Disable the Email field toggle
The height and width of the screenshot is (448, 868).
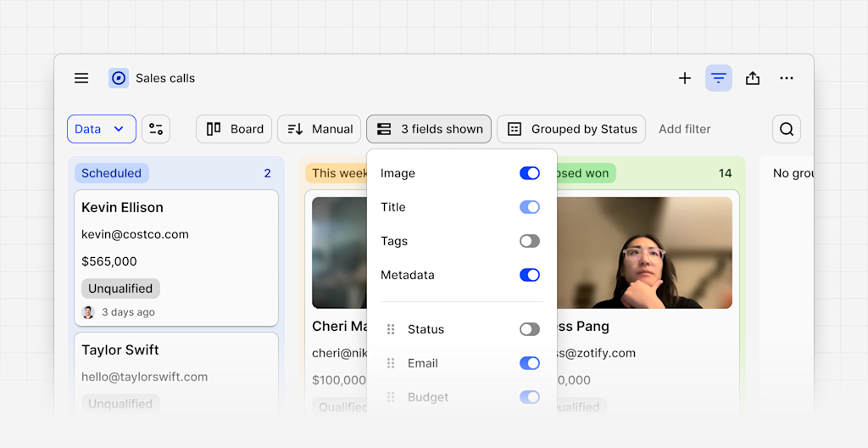pyautogui.click(x=530, y=363)
